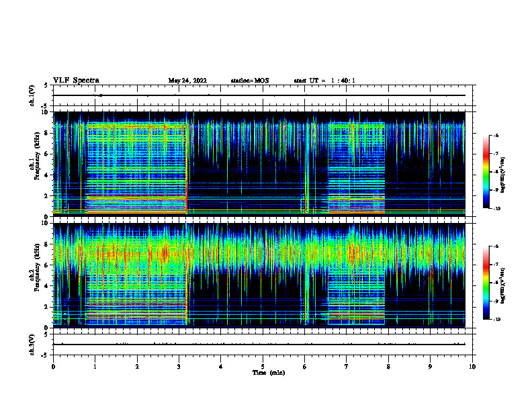This screenshot has height=411, width=532.
Task: Click the "10" tick label on the time axis
Action: pyautogui.click(x=472, y=367)
